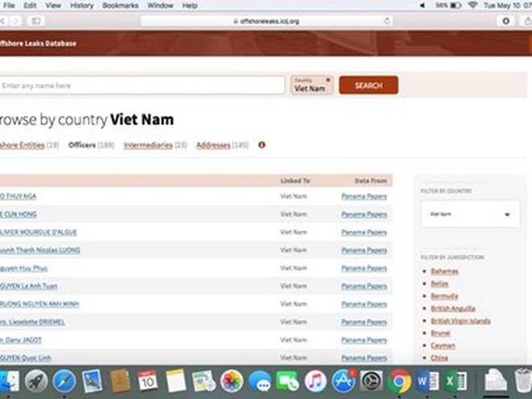
Task: Open the Help menu
Action: (x=189, y=6)
